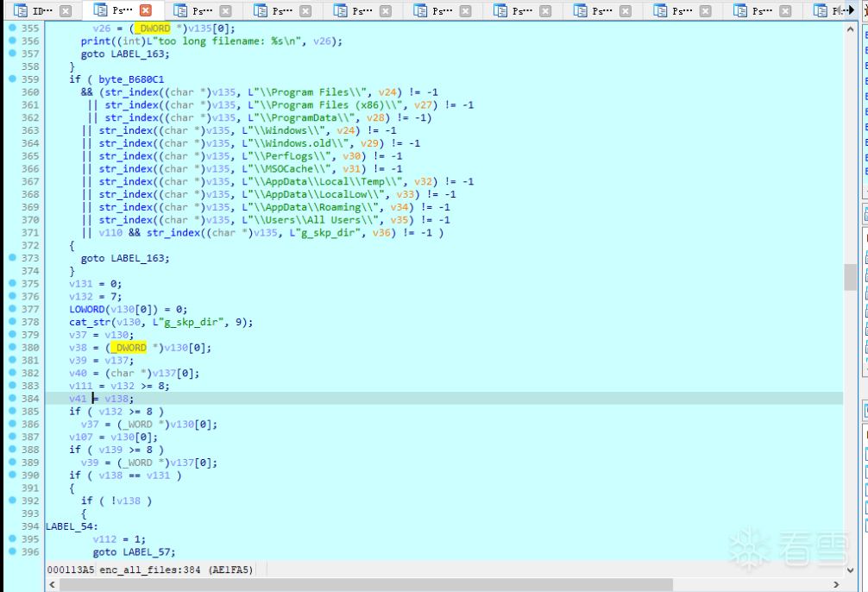Click the blue marker beside line 386

tap(12, 424)
